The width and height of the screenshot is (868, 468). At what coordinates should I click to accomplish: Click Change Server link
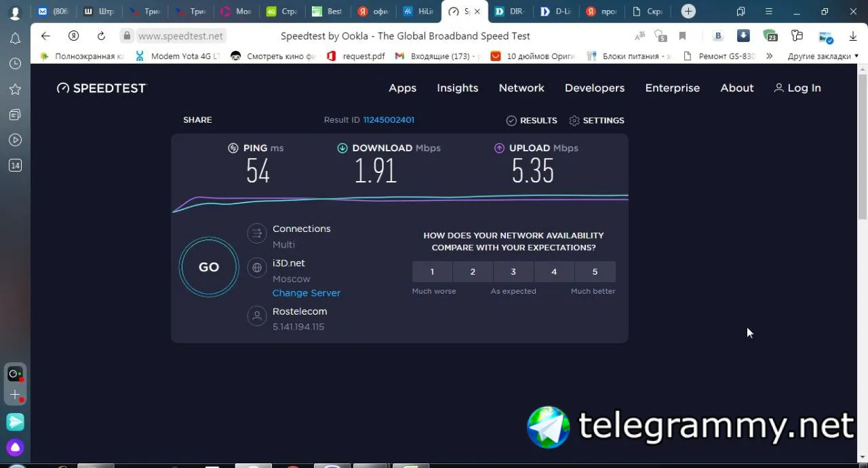click(307, 293)
